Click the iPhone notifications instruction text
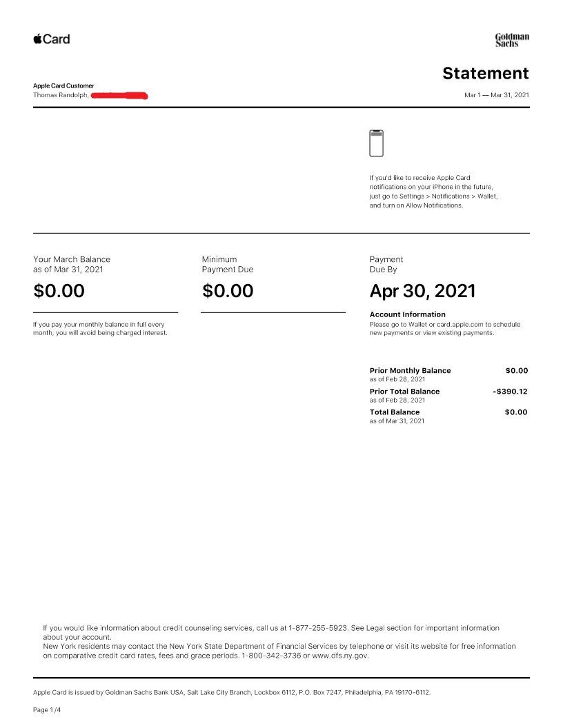Screen dimensions: 563x728 coord(433,191)
